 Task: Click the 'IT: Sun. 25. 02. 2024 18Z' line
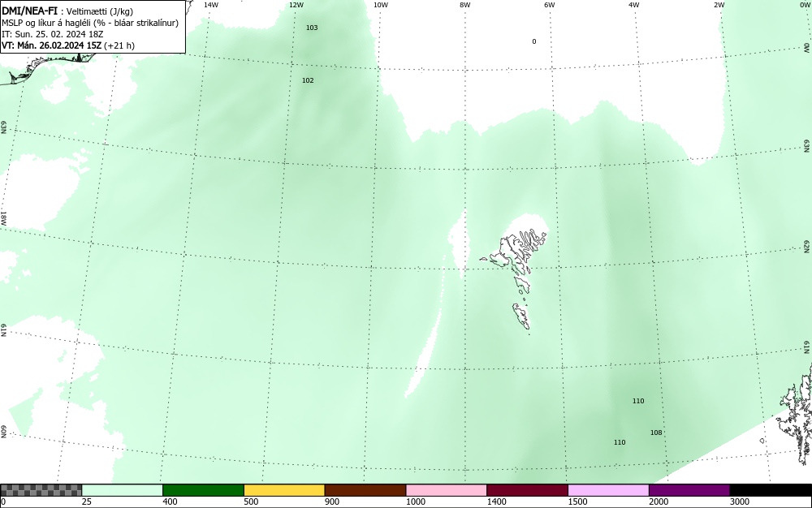coord(52,34)
